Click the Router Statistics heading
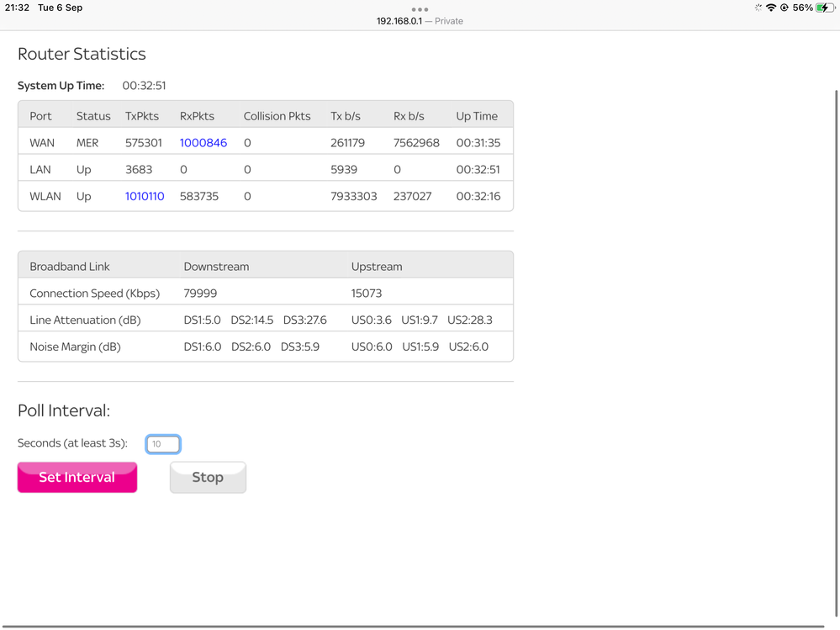The height and width of the screenshot is (630, 840). point(82,54)
